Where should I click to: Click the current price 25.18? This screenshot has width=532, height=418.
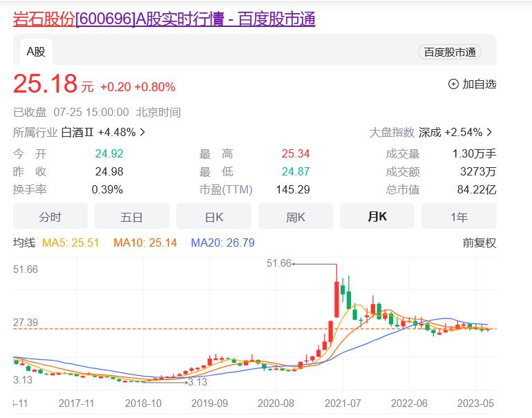45,84
